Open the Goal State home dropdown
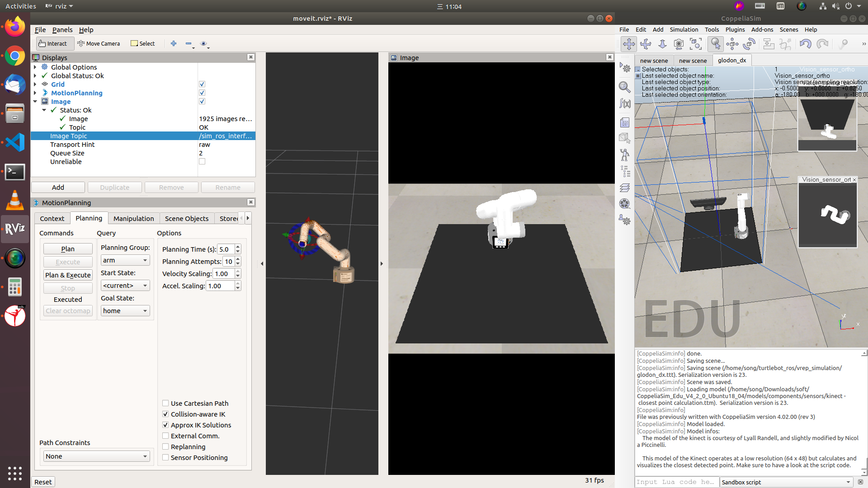 tap(125, 311)
